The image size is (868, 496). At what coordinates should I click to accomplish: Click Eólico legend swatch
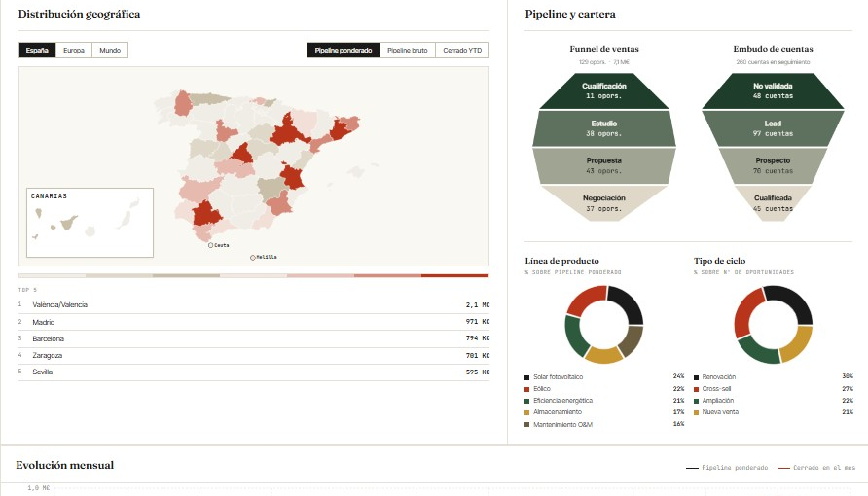pyautogui.click(x=527, y=389)
